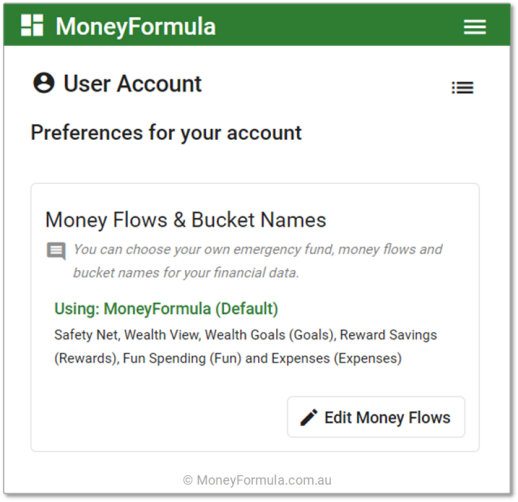518x502 pixels.
Task: Select the text 'Using: MoneyFormula (Default)'
Action: 166,309
